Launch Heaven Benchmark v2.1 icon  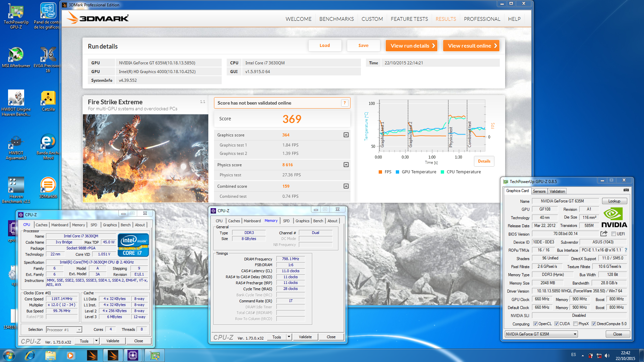pos(16,190)
